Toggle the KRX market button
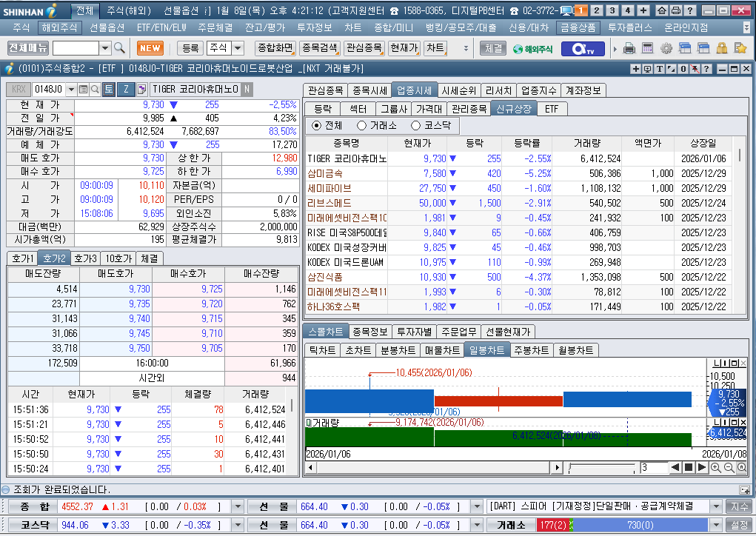756x536 pixels. pyautogui.click(x=19, y=89)
